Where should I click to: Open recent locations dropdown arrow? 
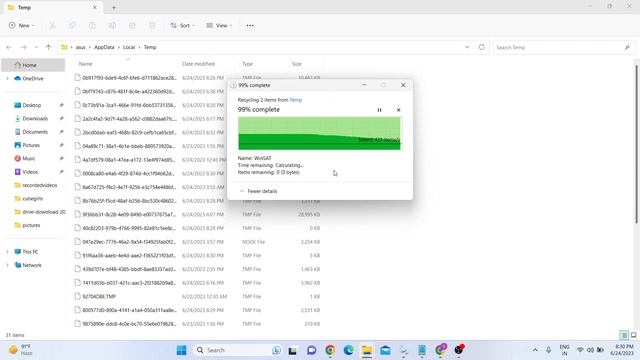point(36,47)
